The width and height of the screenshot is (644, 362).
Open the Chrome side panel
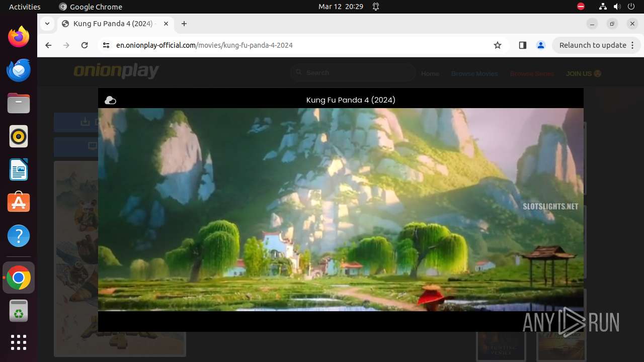pos(522,45)
